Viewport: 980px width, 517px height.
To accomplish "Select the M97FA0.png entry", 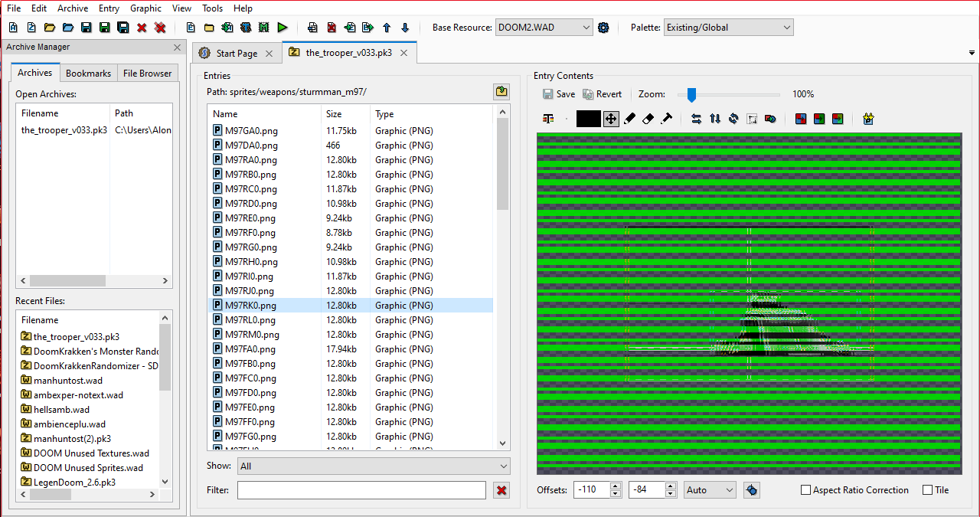I will [251, 349].
